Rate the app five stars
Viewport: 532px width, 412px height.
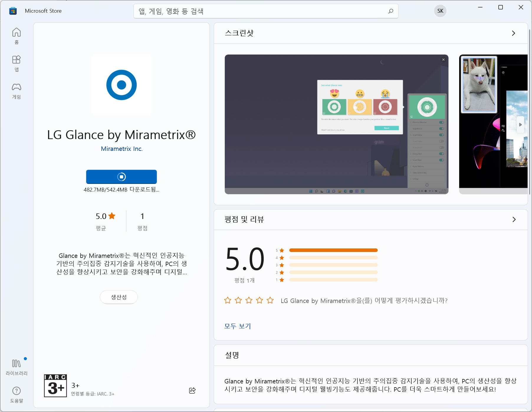click(270, 300)
